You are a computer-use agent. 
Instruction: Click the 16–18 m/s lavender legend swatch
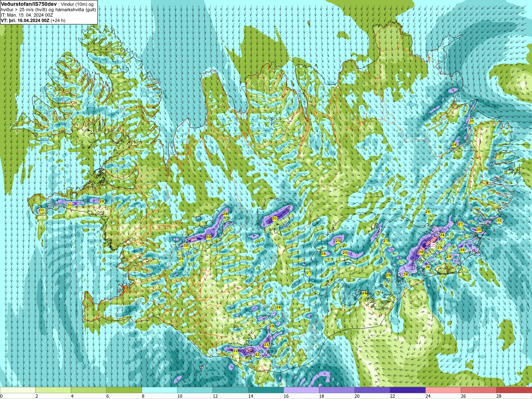301,390
